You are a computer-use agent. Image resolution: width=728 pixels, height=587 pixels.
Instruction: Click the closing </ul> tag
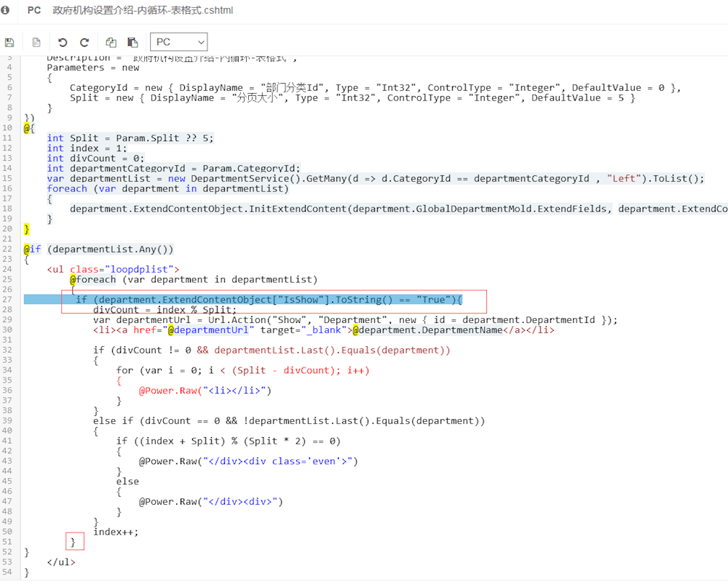click(61, 562)
